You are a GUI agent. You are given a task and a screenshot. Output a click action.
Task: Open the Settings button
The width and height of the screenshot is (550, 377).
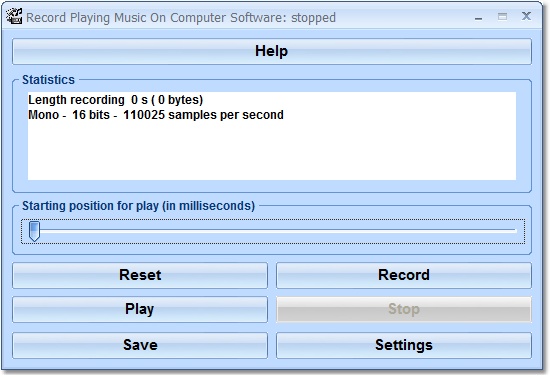pyautogui.click(x=404, y=345)
